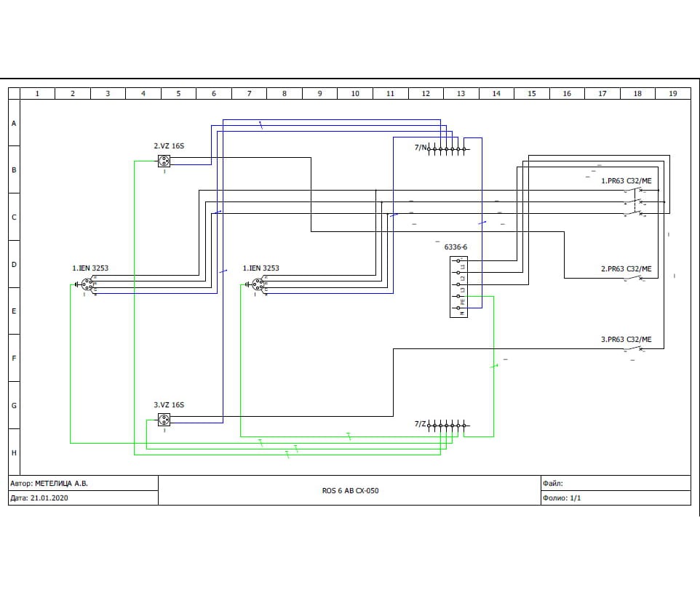
Task: Click the PE terminal on block 6336-6
Action: (x=458, y=297)
